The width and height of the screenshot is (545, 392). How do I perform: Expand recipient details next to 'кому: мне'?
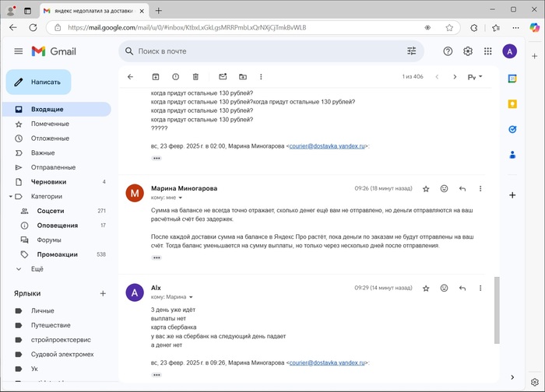[182, 198]
